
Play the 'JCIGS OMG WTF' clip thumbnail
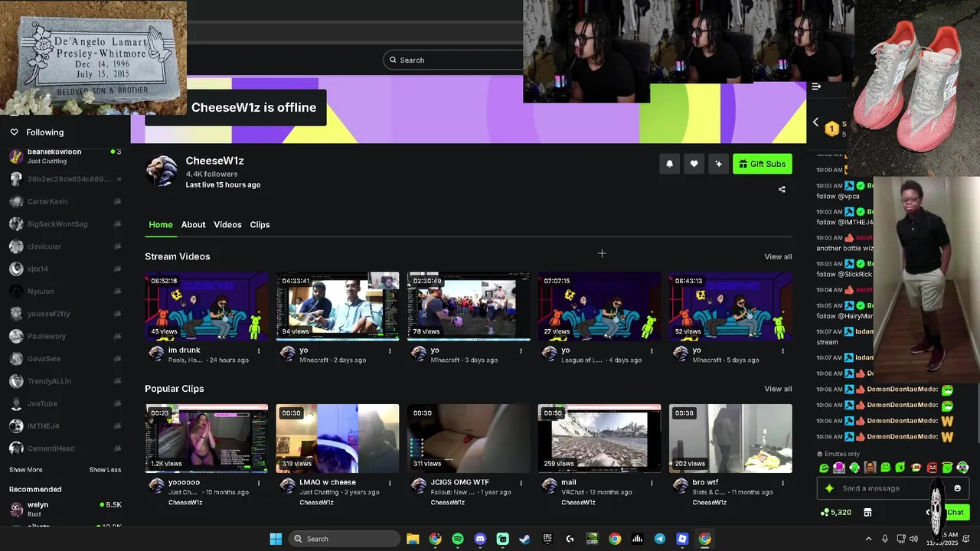tap(469, 439)
